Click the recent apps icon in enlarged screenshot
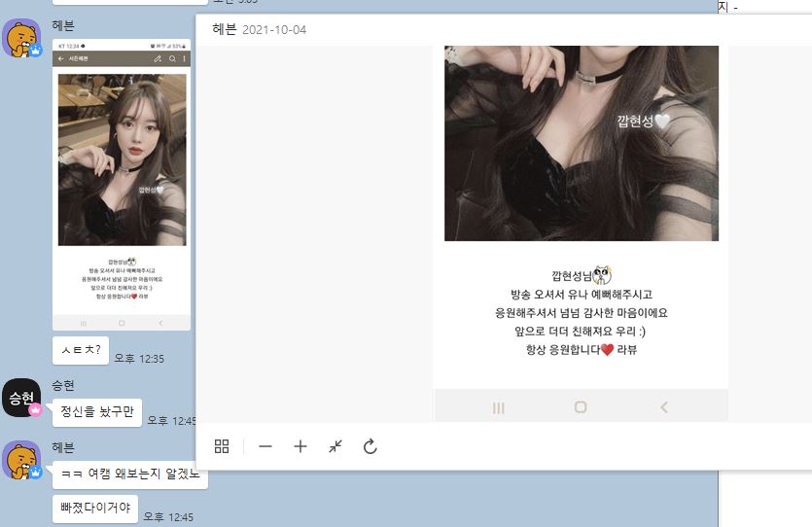 498,407
